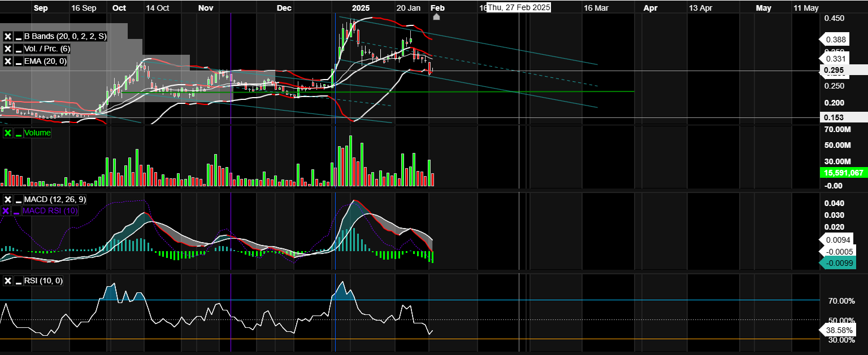Remove MACD (12, 26, 9) with X icon

8,200
